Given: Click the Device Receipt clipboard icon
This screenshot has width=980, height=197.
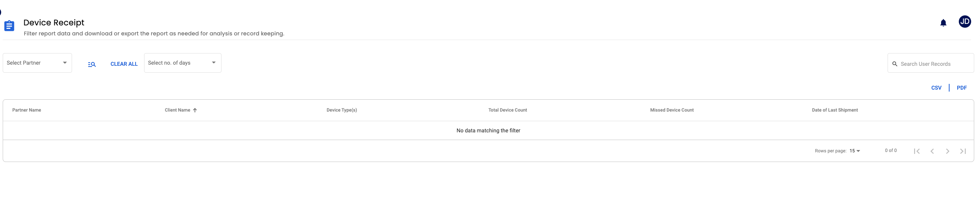Looking at the screenshot, I should tap(9, 26).
